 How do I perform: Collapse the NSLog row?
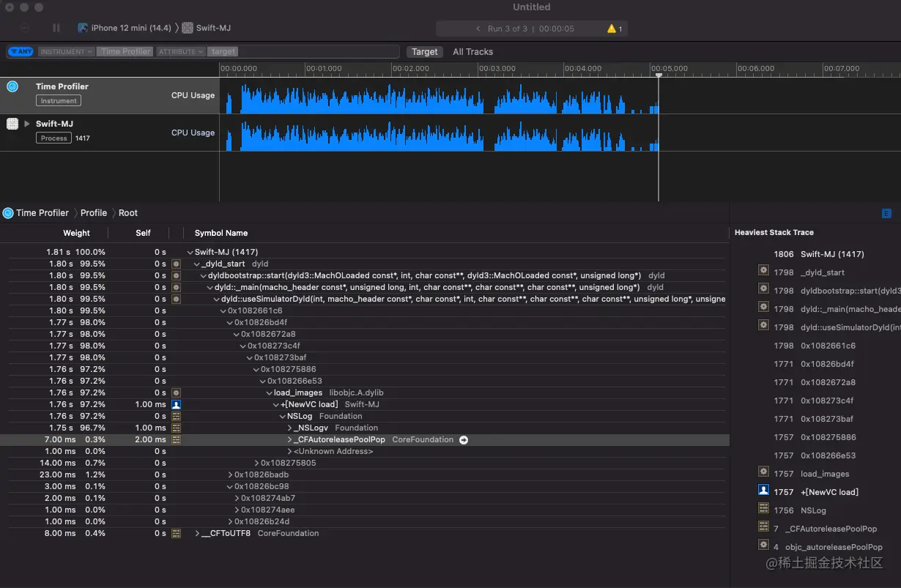click(x=283, y=416)
